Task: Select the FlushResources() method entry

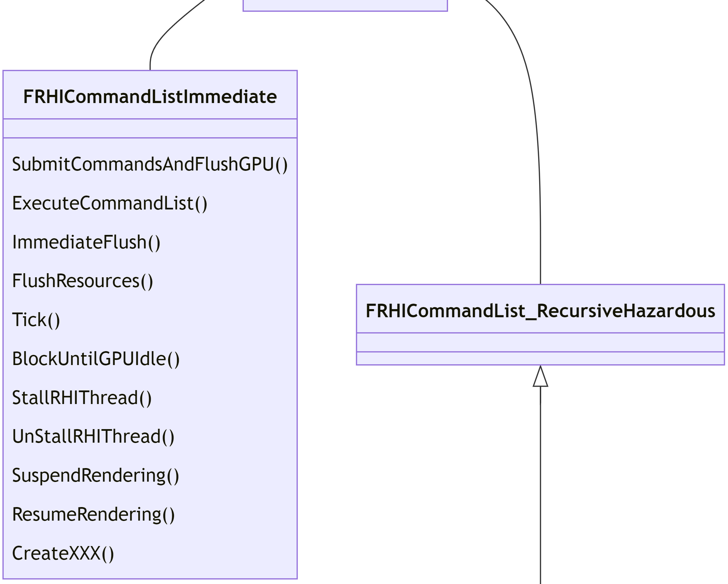Action: (x=82, y=281)
